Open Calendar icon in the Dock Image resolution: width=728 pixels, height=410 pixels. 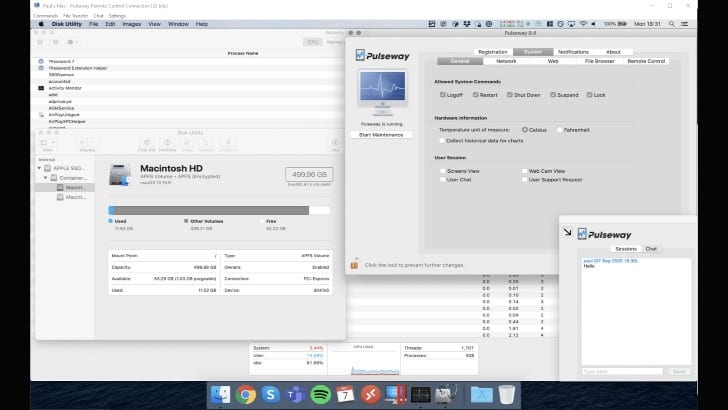click(x=345, y=395)
